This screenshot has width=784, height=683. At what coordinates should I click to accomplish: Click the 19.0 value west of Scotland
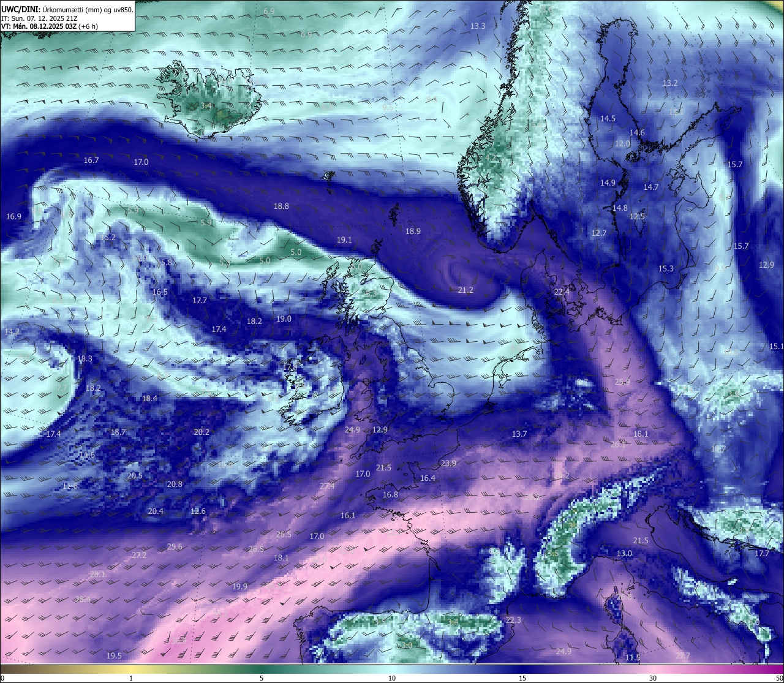[x=284, y=319]
